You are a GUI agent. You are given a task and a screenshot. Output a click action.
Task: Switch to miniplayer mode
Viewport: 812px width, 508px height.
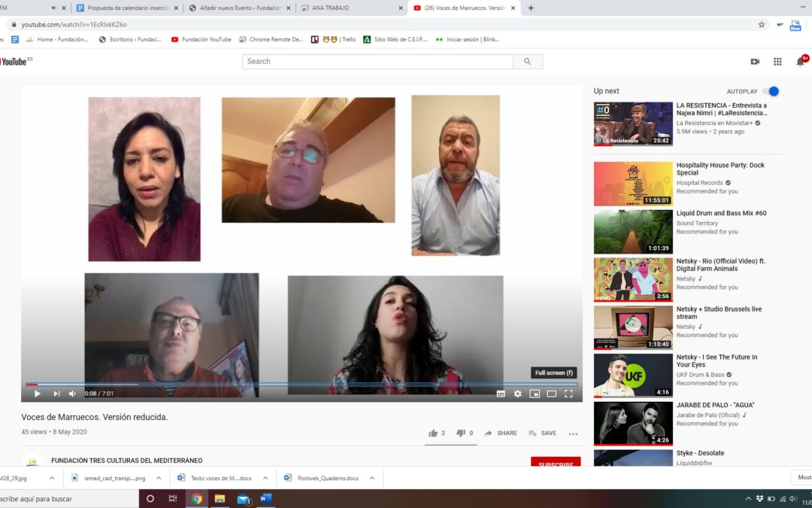pos(535,394)
